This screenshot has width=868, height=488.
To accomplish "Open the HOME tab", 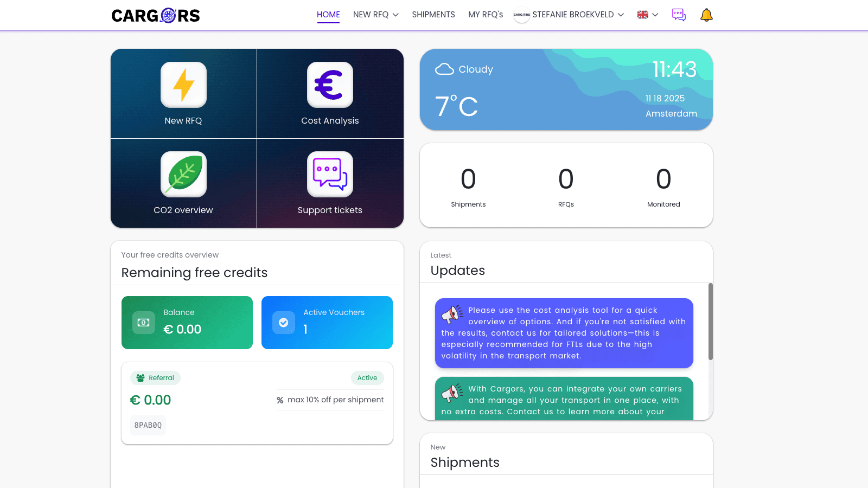I will point(328,15).
